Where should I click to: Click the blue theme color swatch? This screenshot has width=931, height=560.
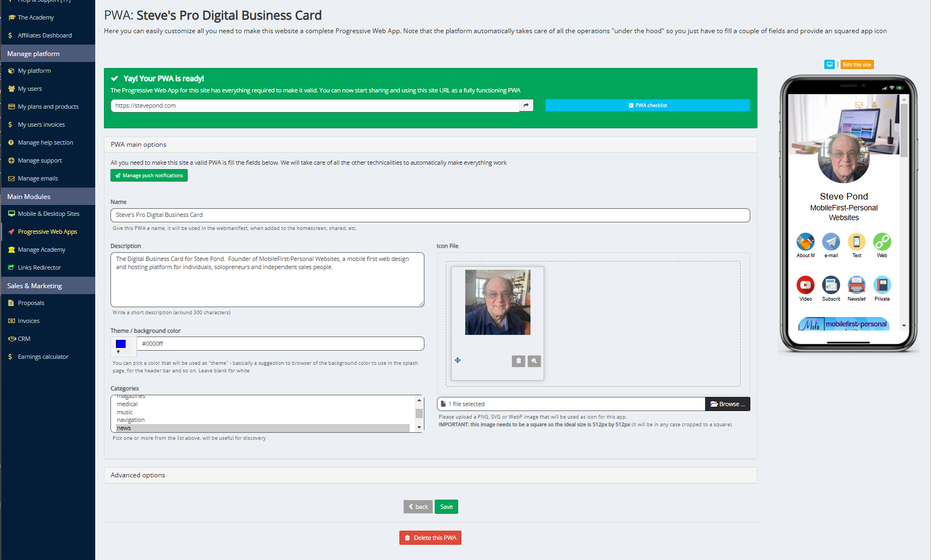click(x=120, y=343)
